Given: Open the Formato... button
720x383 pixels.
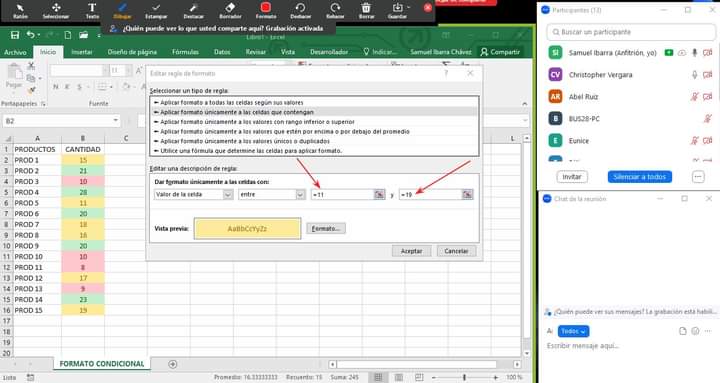Looking at the screenshot, I should (x=326, y=228).
